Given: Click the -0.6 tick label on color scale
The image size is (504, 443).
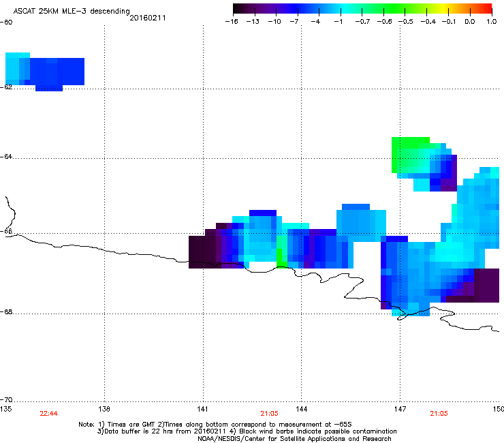Looking at the screenshot, I should click(x=384, y=22).
